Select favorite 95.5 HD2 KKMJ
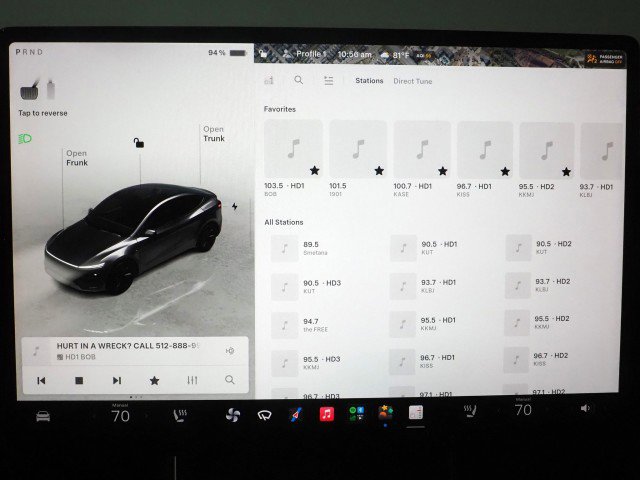Screen dimensions: 640x480 point(547,160)
